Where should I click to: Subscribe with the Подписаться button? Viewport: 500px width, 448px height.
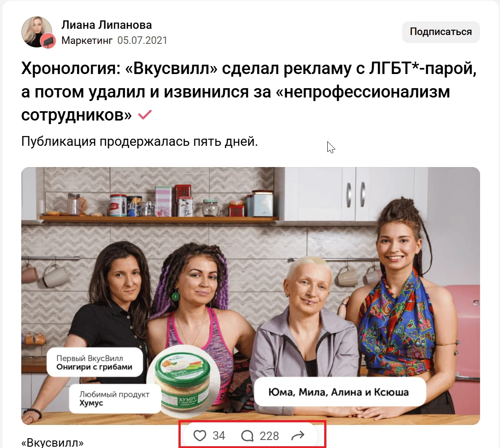pyautogui.click(x=441, y=32)
